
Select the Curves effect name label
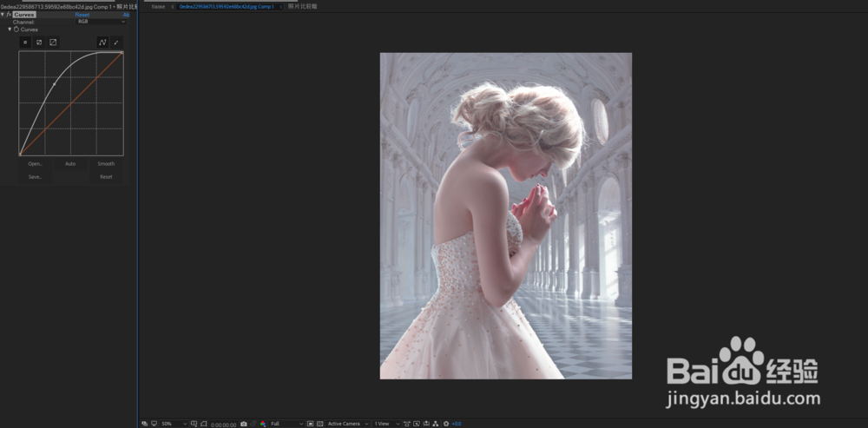point(24,15)
